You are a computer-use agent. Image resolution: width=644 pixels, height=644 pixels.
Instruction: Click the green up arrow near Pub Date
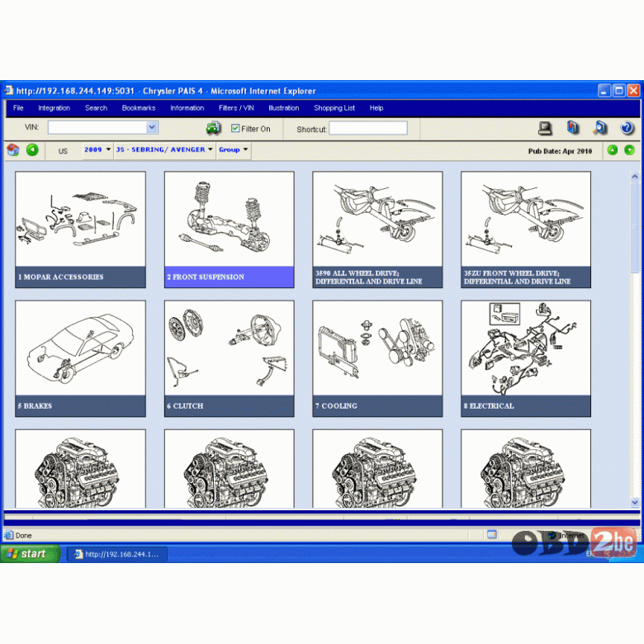tap(612, 150)
